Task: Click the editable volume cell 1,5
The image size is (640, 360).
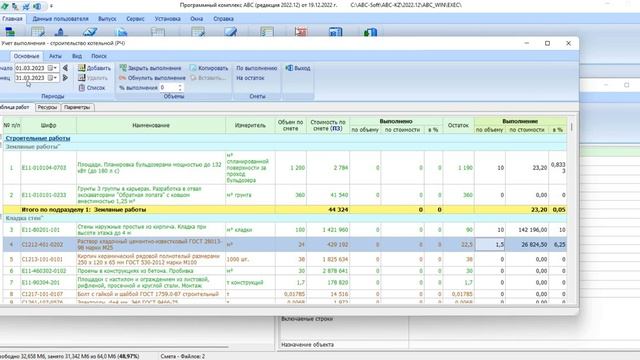Action: pos(490,244)
